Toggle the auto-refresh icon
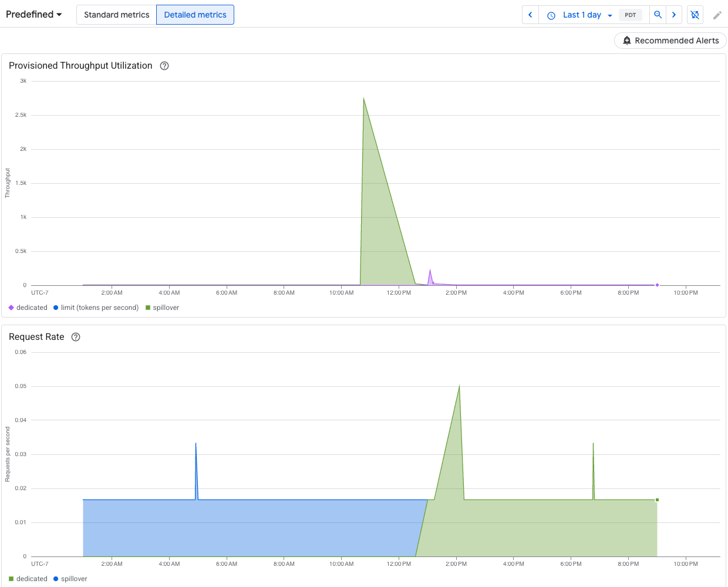This screenshot has height=587, width=728. pos(695,15)
